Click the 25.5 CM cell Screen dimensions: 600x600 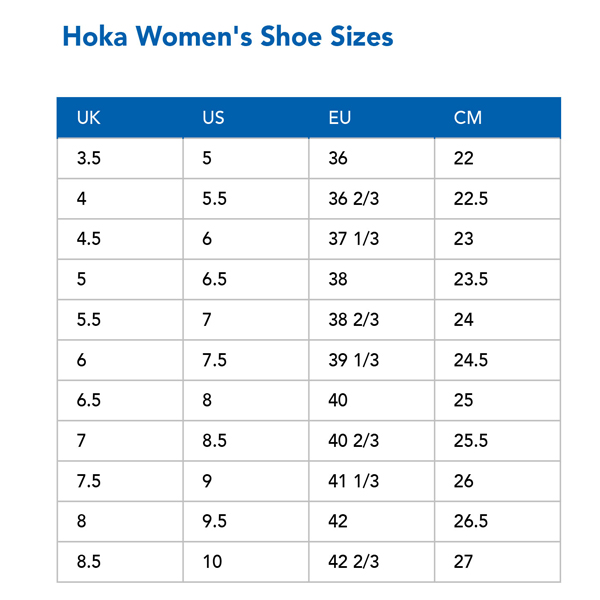(497, 441)
